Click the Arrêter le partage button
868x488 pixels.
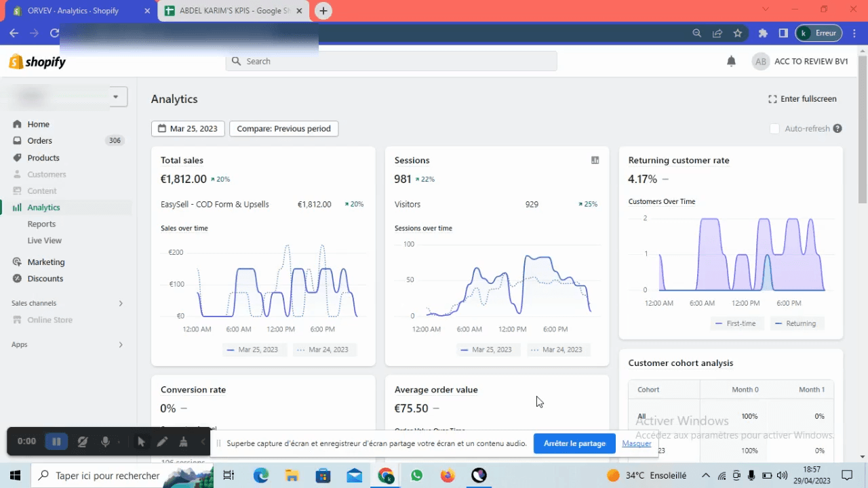tap(574, 443)
